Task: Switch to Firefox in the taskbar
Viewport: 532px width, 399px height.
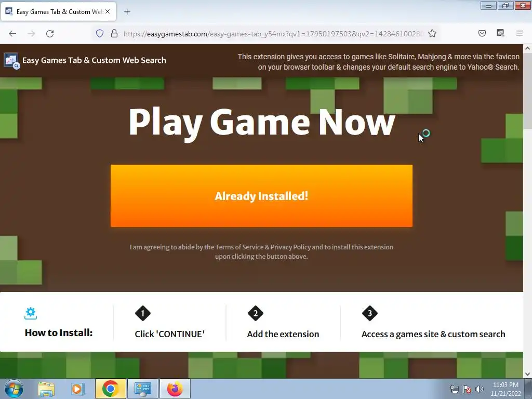Action: (175, 389)
